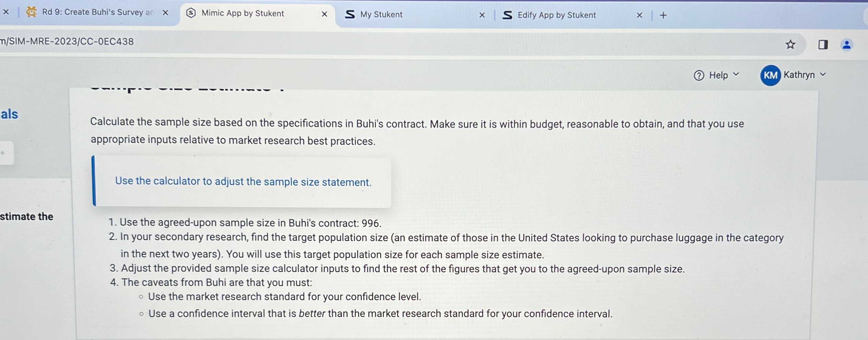Click the gold crest favicon on Rd 9 tab

(31, 12)
